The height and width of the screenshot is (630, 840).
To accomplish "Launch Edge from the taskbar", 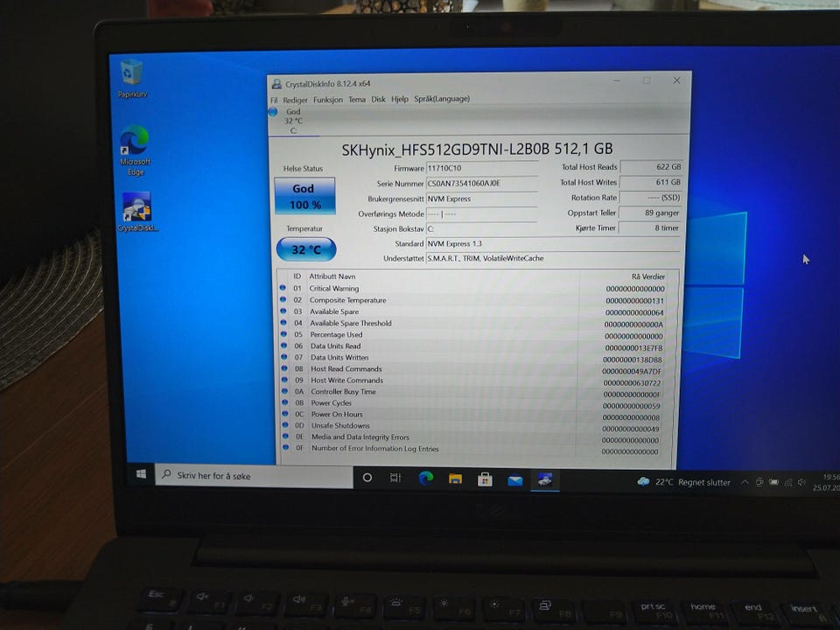I will pos(426,479).
